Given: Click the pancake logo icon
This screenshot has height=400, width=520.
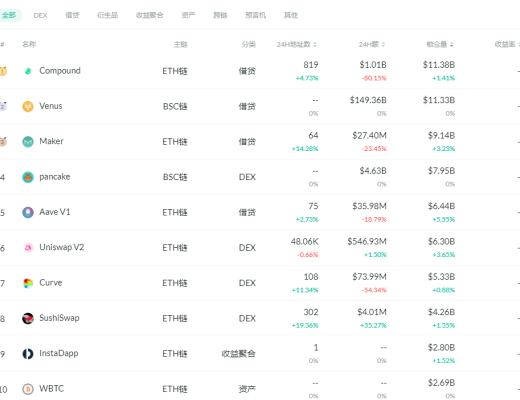Looking at the screenshot, I should coord(28,177).
